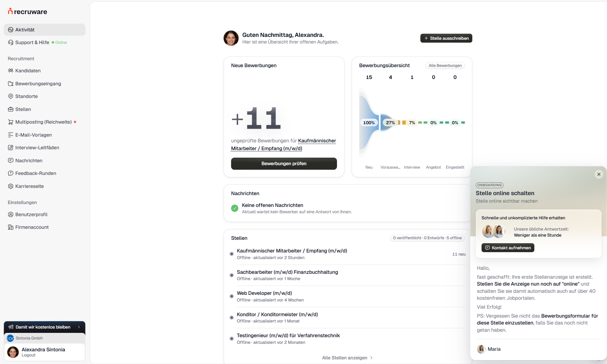Open the Aktivität sidebar icon

click(11, 30)
